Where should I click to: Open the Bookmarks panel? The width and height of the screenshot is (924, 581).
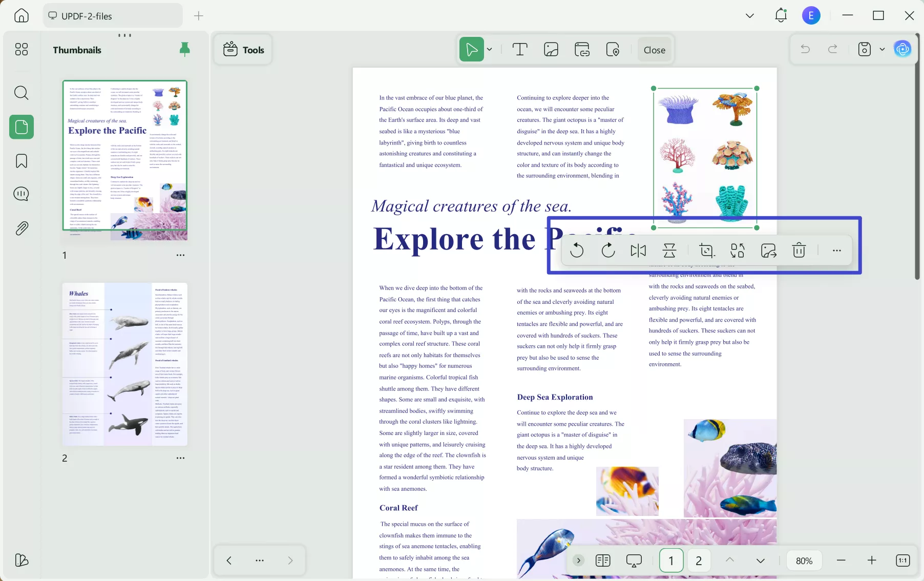coord(22,161)
